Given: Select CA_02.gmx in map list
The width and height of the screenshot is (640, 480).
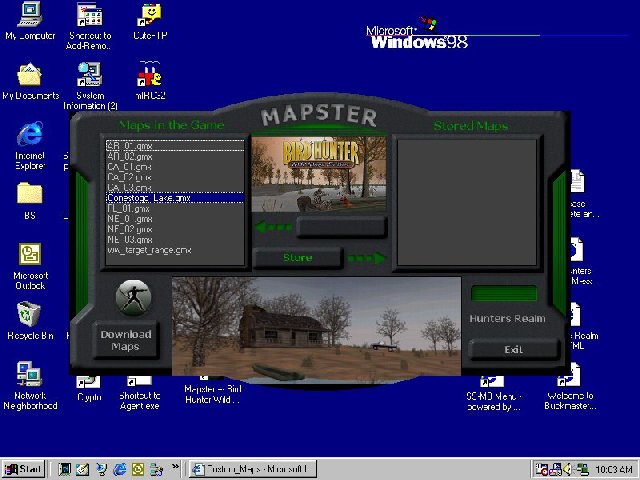Looking at the screenshot, I should pos(175,177).
